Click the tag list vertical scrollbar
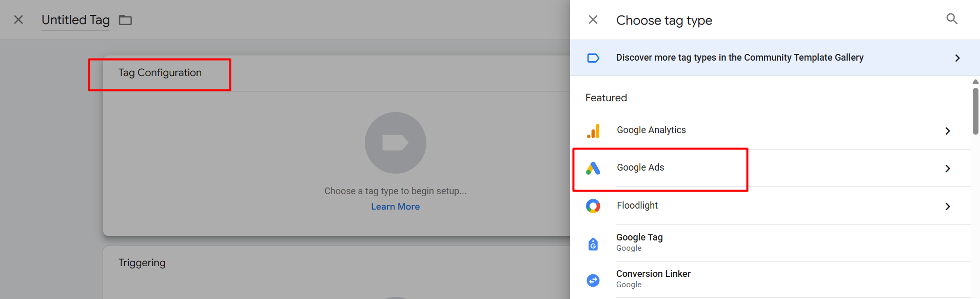Viewport: 980px width, 299px height. pyautogui.click(x=975, y=111)
